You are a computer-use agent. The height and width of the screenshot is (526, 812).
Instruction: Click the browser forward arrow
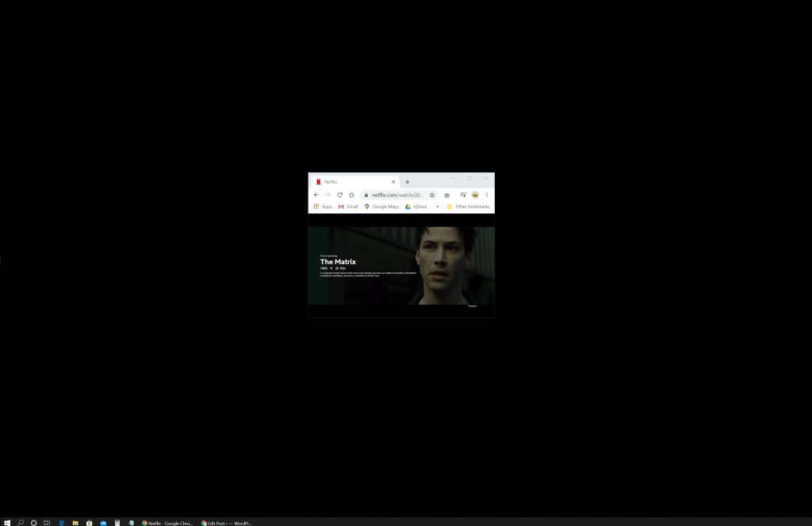(x=327, y=194)
